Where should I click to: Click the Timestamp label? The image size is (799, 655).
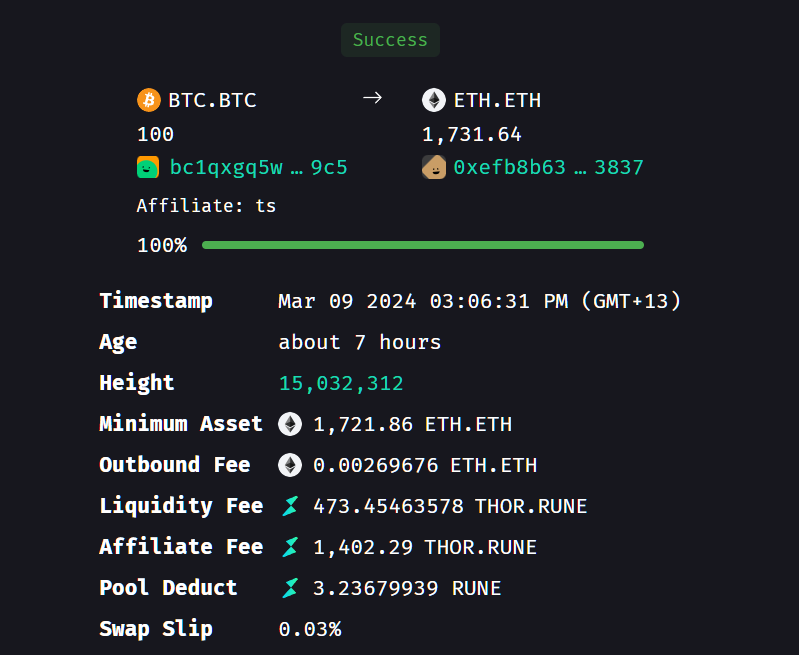[x=156, y=301]
